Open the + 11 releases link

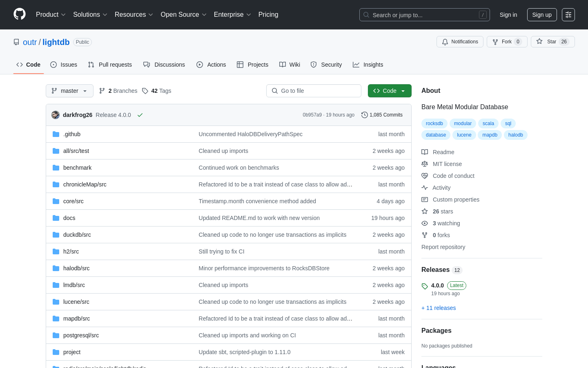tap(439, 308)
